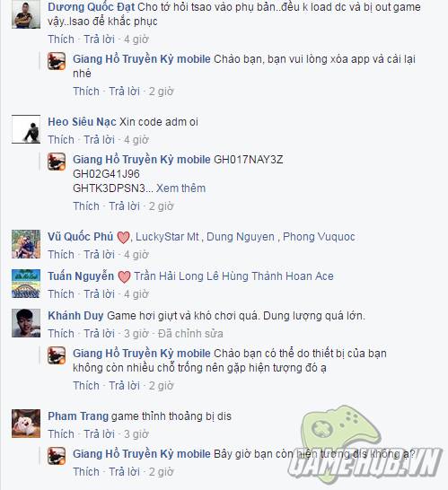This screenshot has width=448, height=490.
Task: Like Heo Siêu Nạc's comment
Action: 61,140
